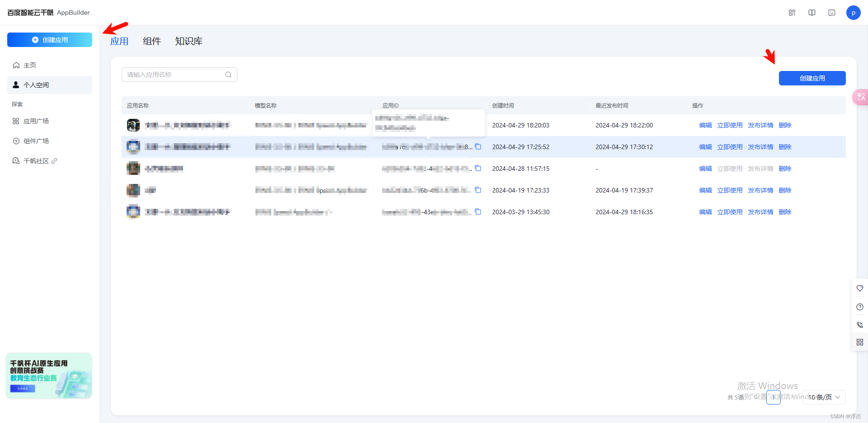Click 删除 for 13:45:30 row
The height and width of the screenshot is (423, 868).
[x=785, y=212]
